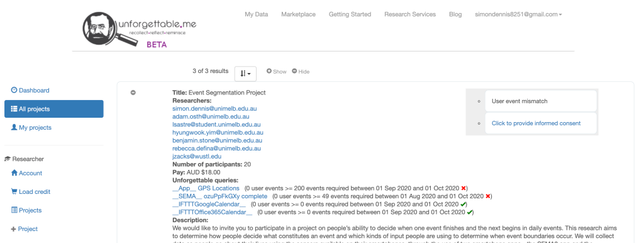Image resolution: width=644 pixels, height=243 pixels.
Task: Create new Project with plus link
Action: click(x=25, y=229)
